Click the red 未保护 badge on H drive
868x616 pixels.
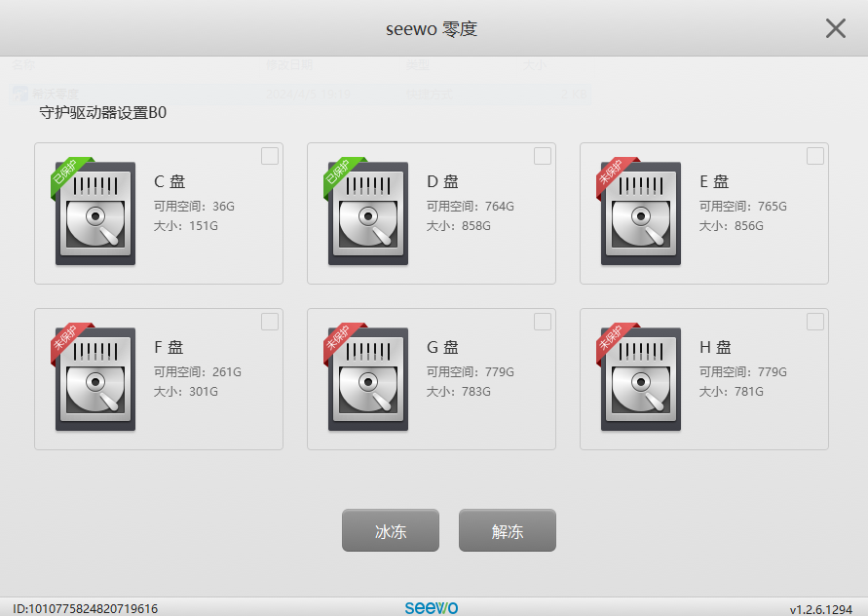[608, 342]
